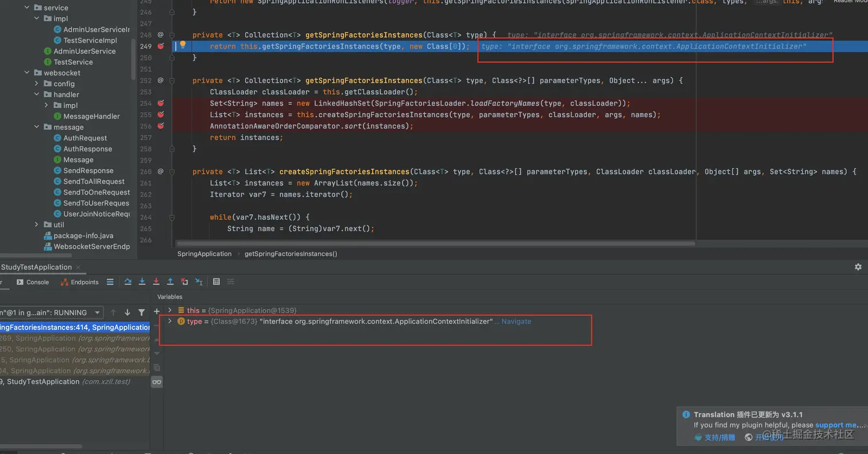Toggle the breakpoint on line 254
The width and height of the screenshot is (868, 454).
click(x=161, y=103)
